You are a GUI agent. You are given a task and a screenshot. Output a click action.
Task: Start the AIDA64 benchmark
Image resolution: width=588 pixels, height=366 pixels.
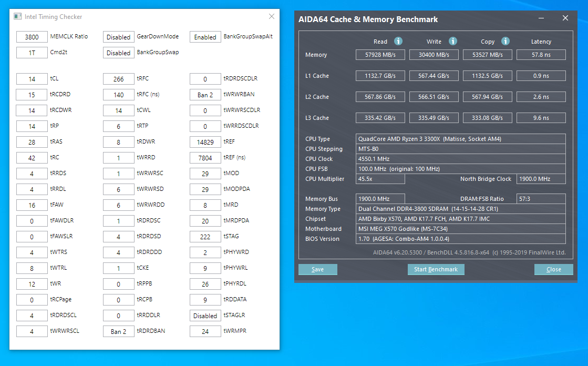[436, 269]
